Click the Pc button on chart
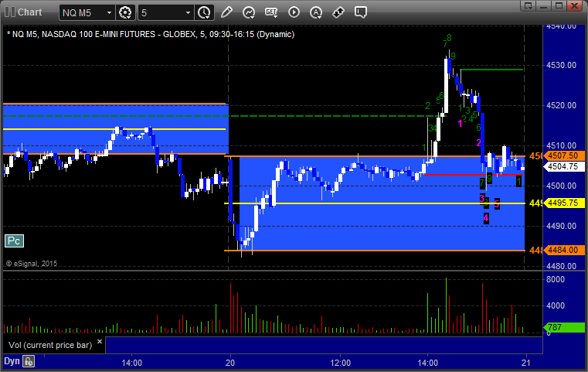The image size is (588, 372). point(14,241)
